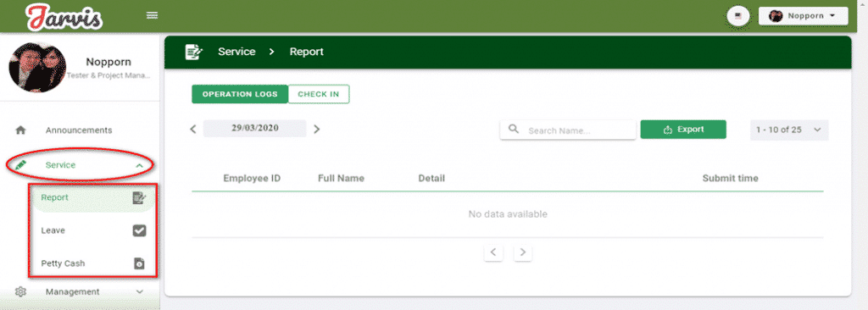This screenshot has height=310, width=868.
Task: Click the Report document icon in sidebar
Action: pos(140,197)
